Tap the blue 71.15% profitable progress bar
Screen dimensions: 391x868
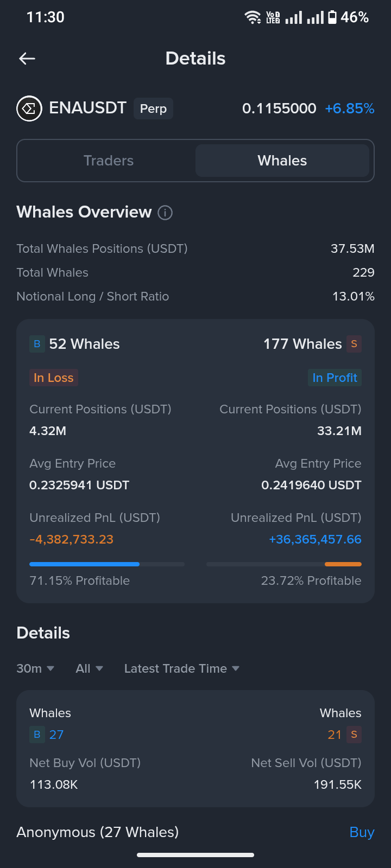[107, 564]
